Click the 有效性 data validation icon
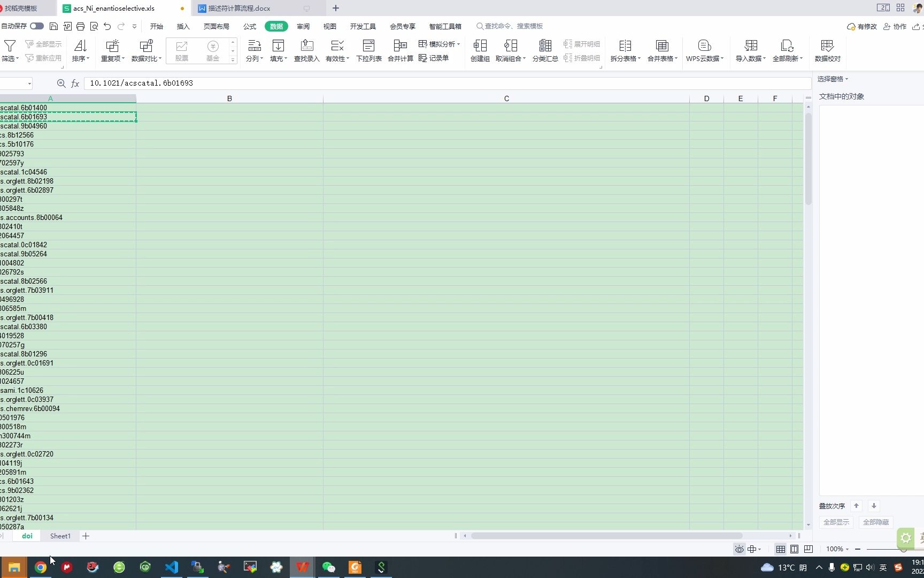The image size is (924, 578). [337, 46]
